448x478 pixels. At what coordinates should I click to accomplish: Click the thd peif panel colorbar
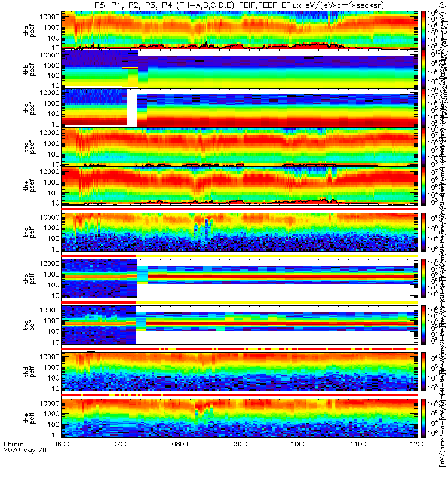pos(424,371)
